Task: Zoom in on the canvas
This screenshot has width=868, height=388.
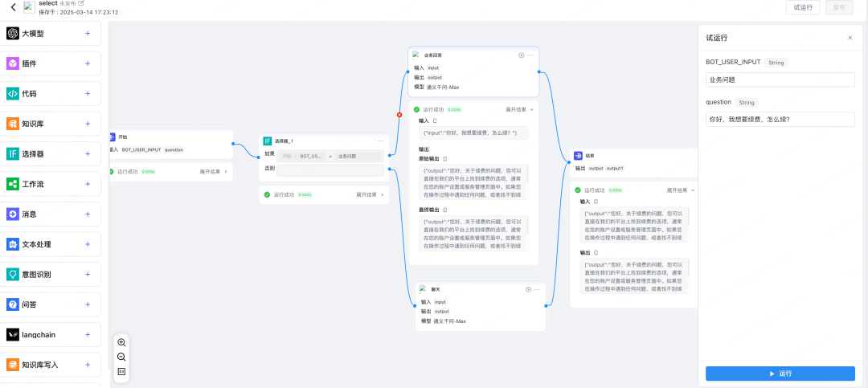Action: 122,343
